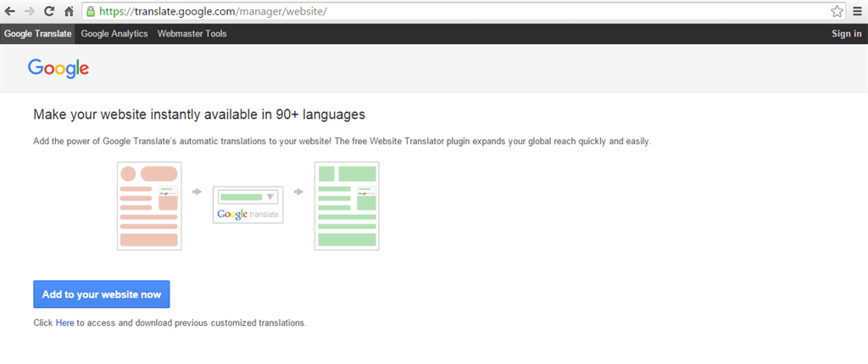Viewport: 868px width, 364px height.
Task: Click the Here link for previous translations
Action: 64,322
